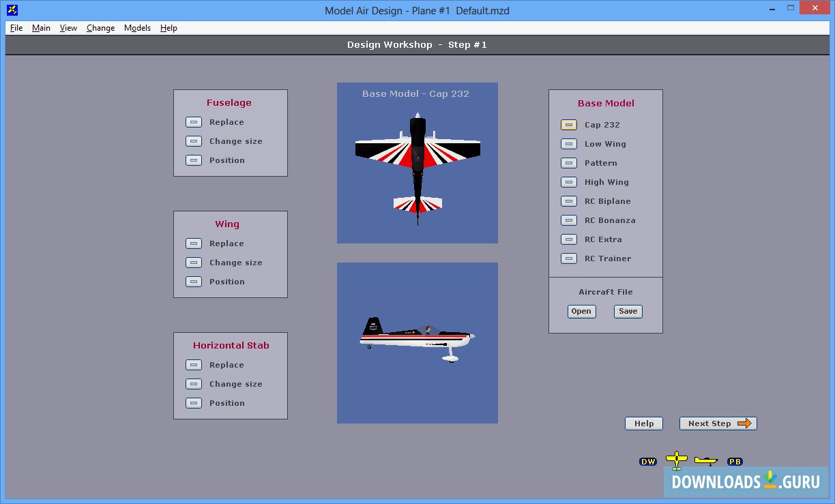Click the yellow side-view plane icon
Screen dimensions: 835x504
[x=706, y=461]
